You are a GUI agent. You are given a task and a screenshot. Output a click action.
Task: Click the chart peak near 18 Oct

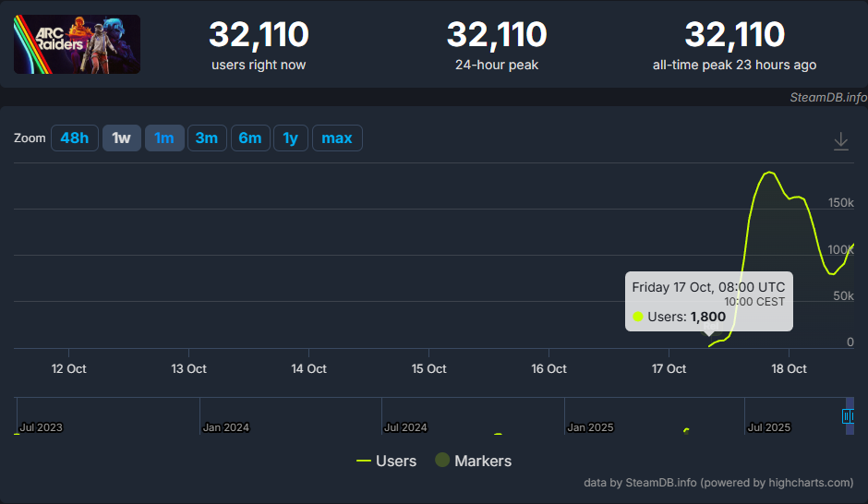[x=769, y=173]
